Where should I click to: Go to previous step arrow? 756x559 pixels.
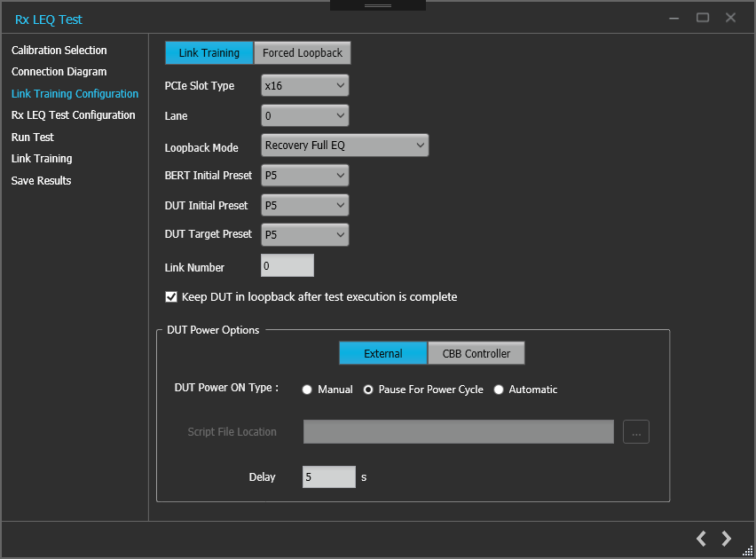(x=701, y=539)
